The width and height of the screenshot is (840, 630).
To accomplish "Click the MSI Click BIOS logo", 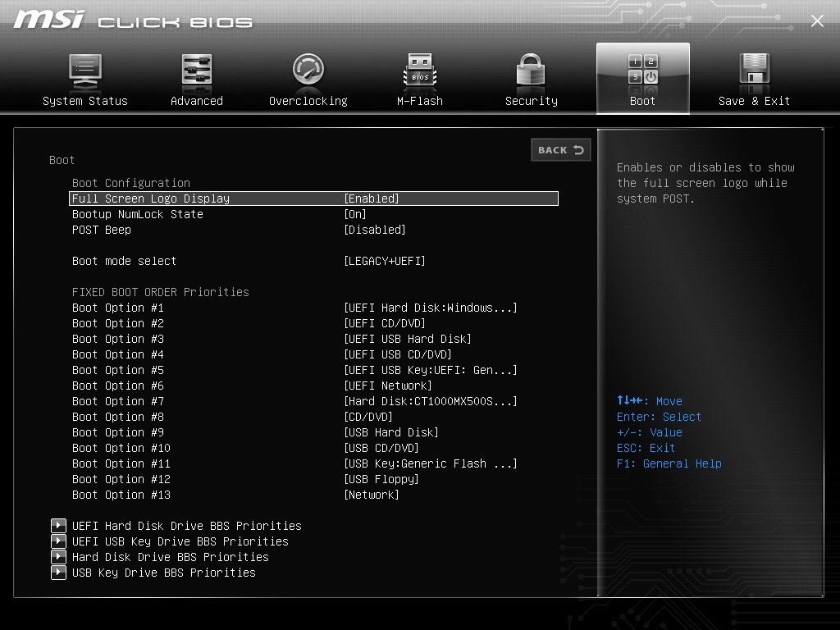I will (133, 21).
